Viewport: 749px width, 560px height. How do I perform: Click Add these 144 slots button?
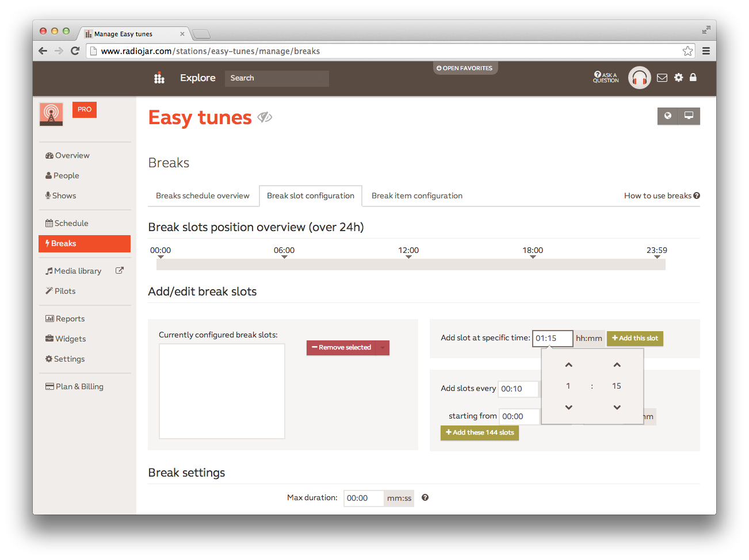(x=480, y=433)
